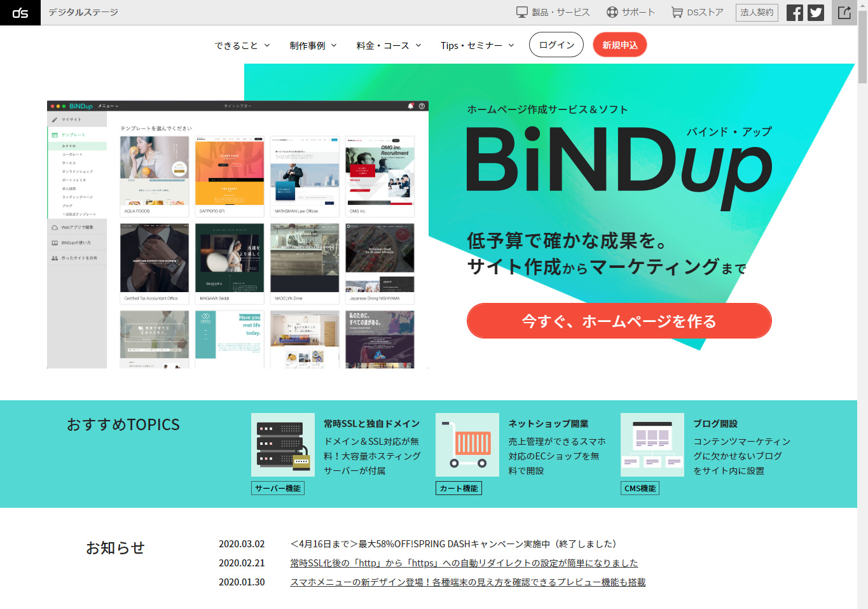Click the サーバー機能 tag button
868x609 pixels.
pos(278,488)
